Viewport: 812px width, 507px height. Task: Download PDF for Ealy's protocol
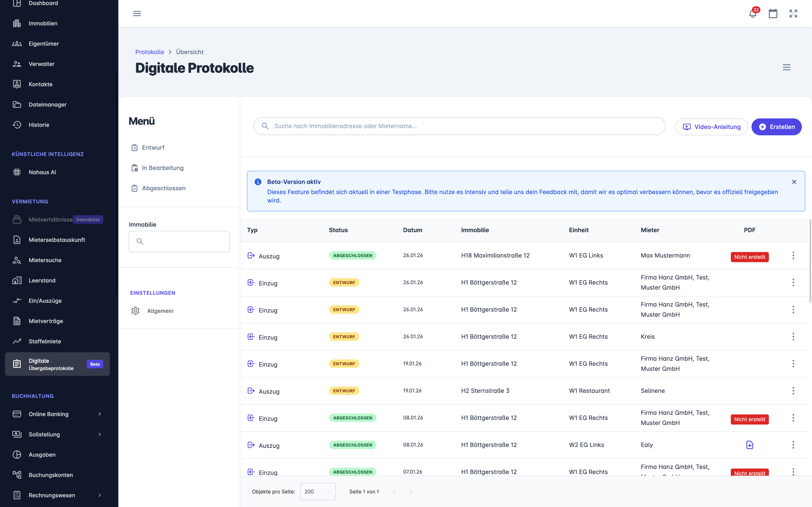pyautogui.click(x=750, y=445)
